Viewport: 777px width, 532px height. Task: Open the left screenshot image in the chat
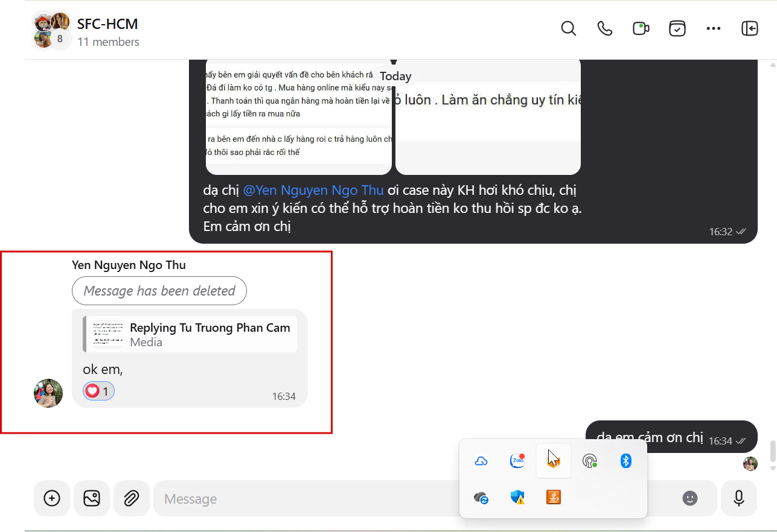[299, 117]
